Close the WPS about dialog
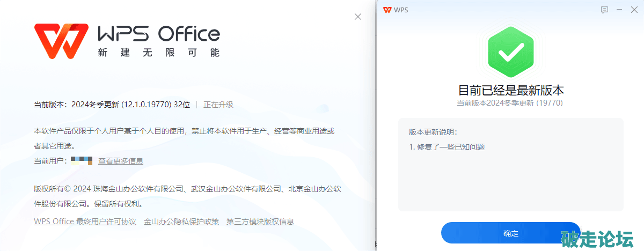This screenshot has width=644, height=251. [x=358, y=17]
